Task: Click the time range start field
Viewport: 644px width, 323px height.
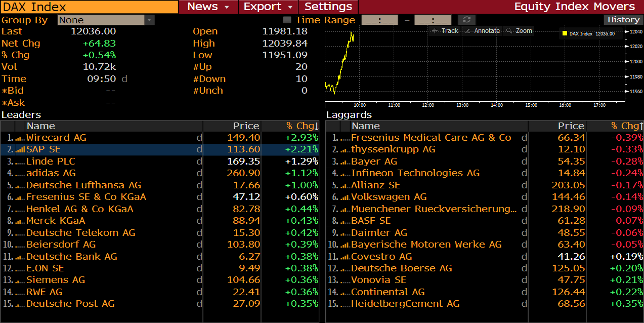Action: pos(379,20)
